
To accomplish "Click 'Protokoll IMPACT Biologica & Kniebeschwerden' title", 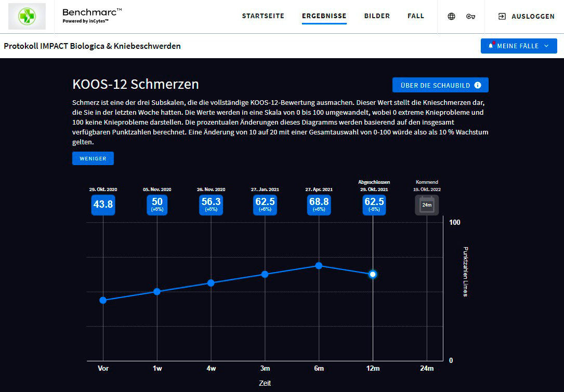I will (92, 46).
